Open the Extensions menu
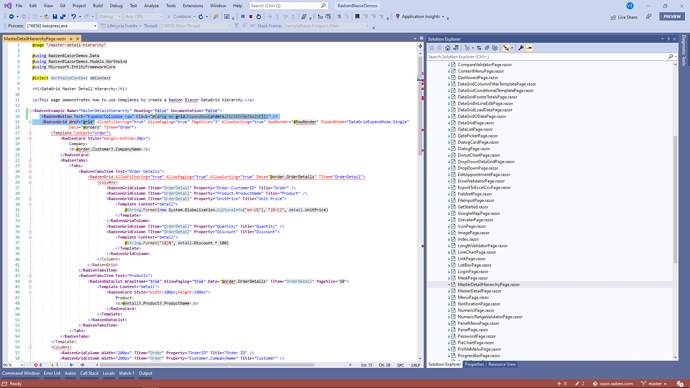Image resolution: width=690 pixels, height=388 pixels. (193, 6)
